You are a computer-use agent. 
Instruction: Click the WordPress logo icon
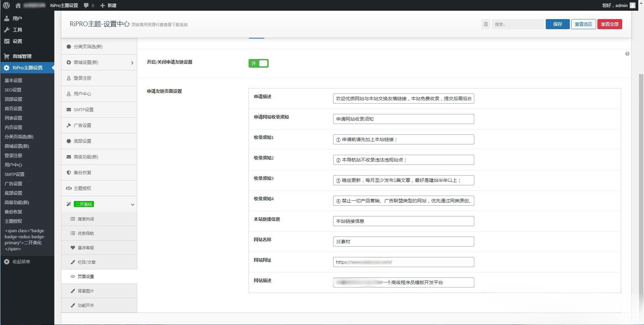[6, 5]
